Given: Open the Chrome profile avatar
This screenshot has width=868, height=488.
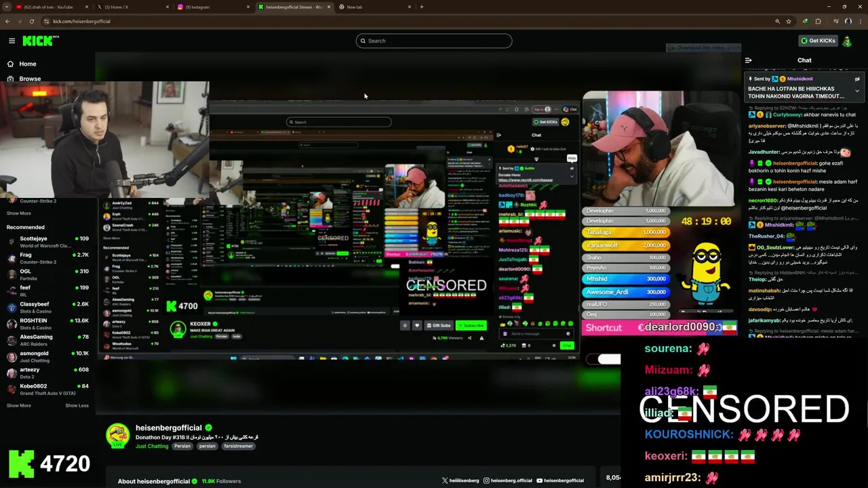Looking at the screenshot, I should 848,21.
